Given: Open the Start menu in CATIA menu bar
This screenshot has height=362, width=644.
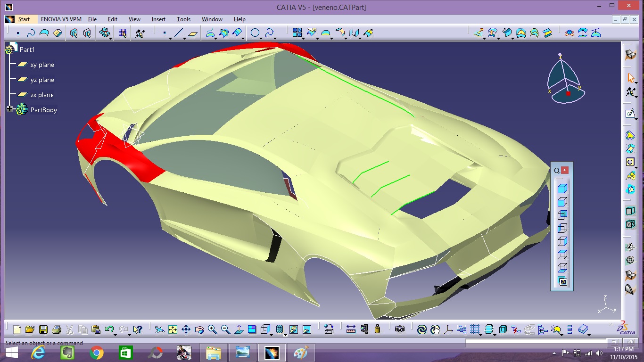Looking at the screenshot, I should (x=24, y=19).
